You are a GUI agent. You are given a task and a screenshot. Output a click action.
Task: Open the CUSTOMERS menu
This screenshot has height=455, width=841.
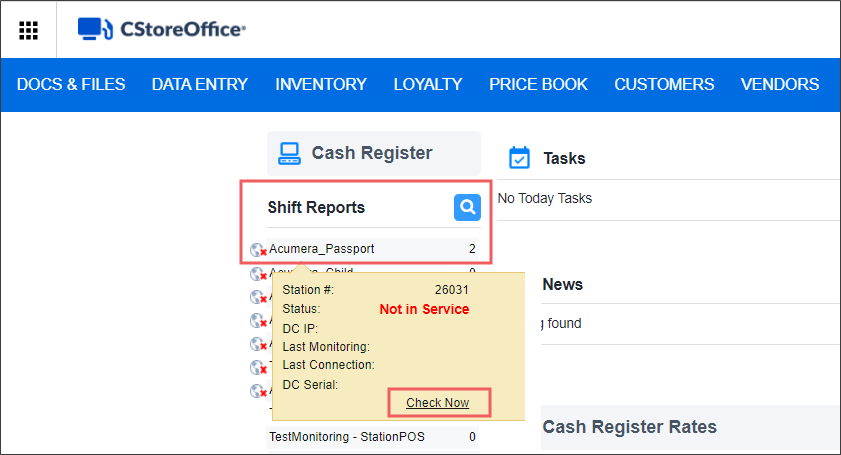pyautogui.click(x=664, y=84)
